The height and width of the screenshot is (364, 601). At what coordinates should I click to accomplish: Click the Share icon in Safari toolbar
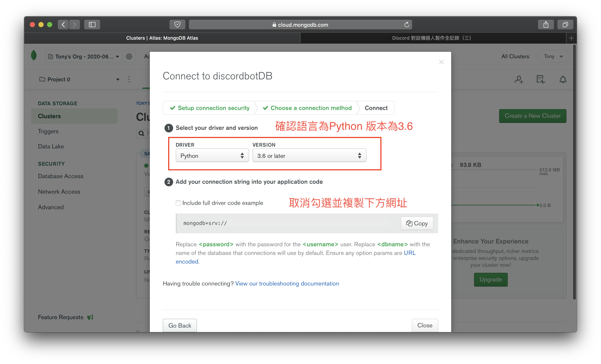click(546, 25)
